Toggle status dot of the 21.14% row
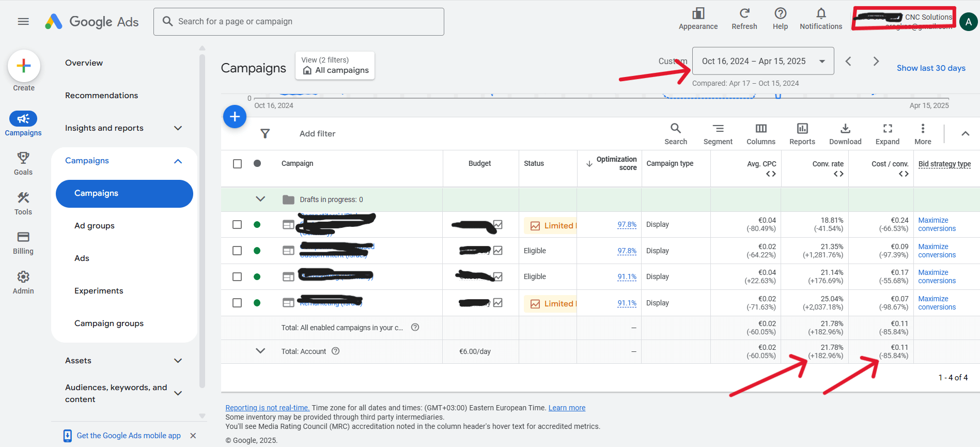This screenshot has width=980, height=447. click(257, 276)
